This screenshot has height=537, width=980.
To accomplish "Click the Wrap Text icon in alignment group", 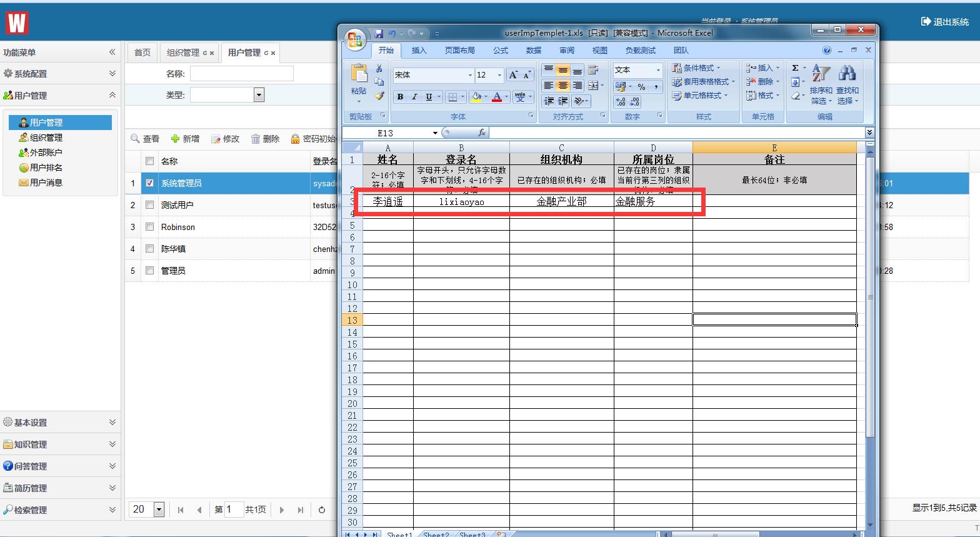I will coord(593,70).
